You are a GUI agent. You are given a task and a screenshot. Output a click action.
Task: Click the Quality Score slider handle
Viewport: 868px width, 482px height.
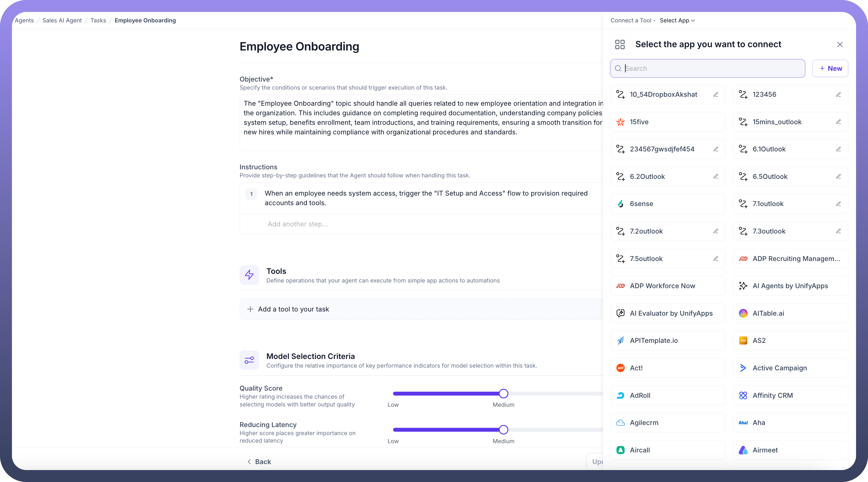point(504,393)
